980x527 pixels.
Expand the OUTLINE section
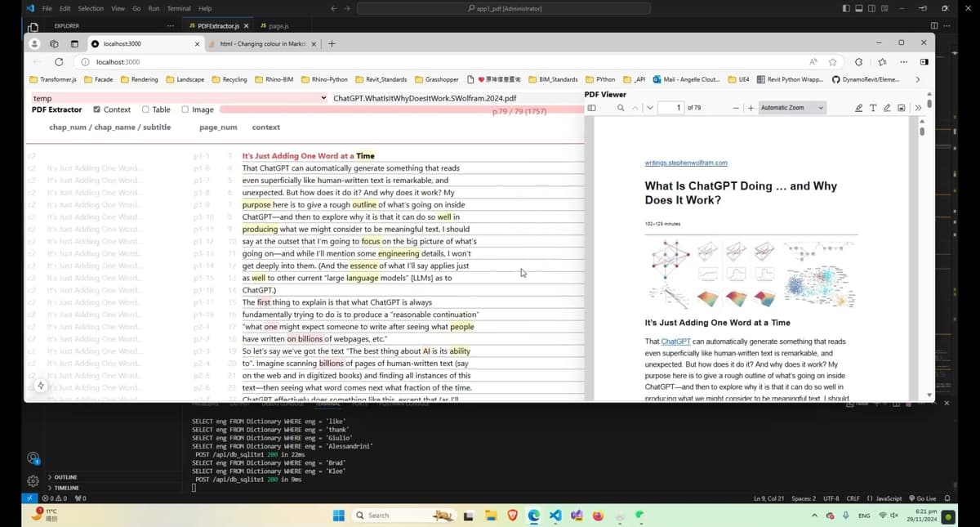[65, 477]
